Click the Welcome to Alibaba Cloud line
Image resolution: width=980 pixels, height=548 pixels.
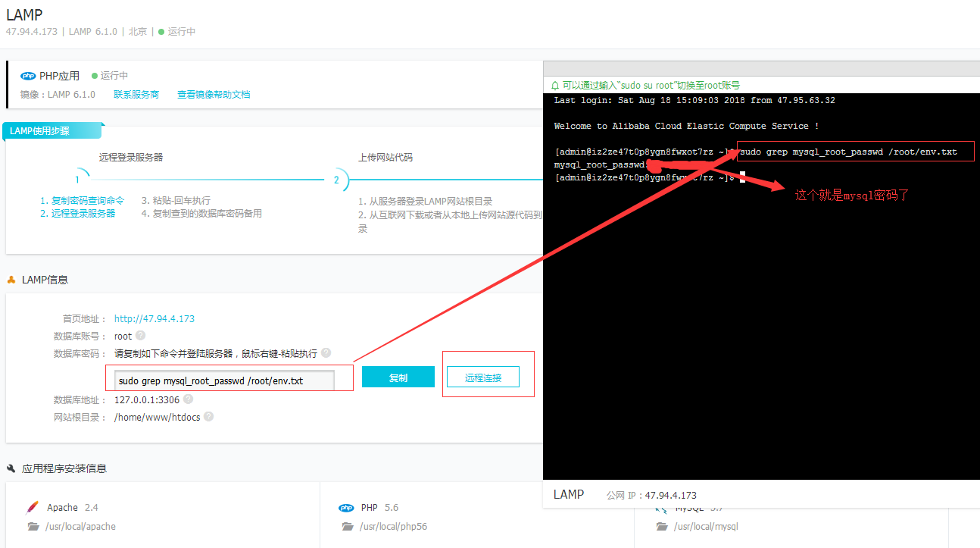686,126
